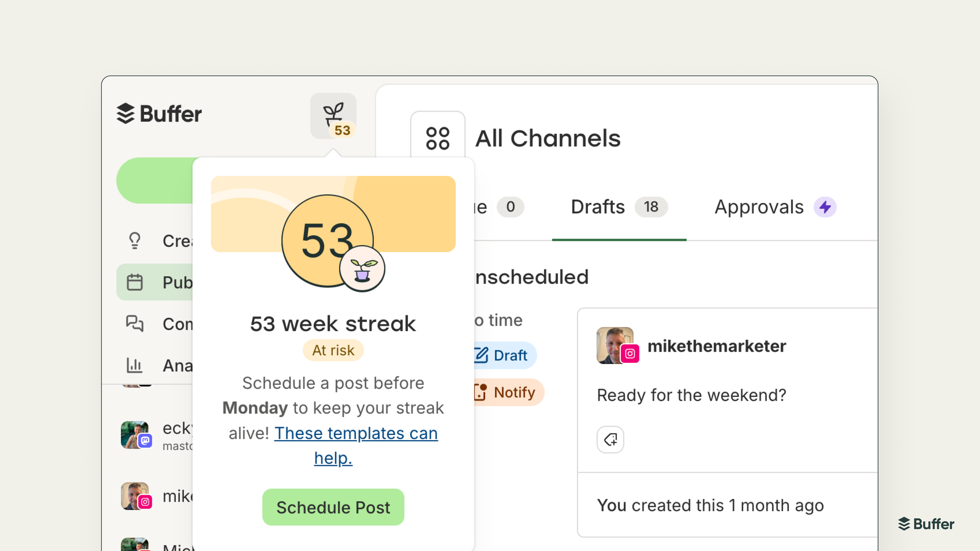Click the All Channels grid icon

tap(438, 138)
